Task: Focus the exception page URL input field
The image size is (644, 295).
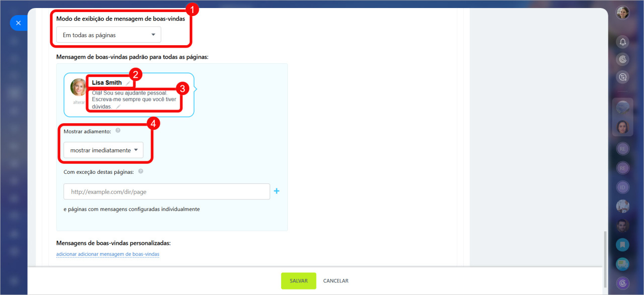Action: tap(167, 191)
